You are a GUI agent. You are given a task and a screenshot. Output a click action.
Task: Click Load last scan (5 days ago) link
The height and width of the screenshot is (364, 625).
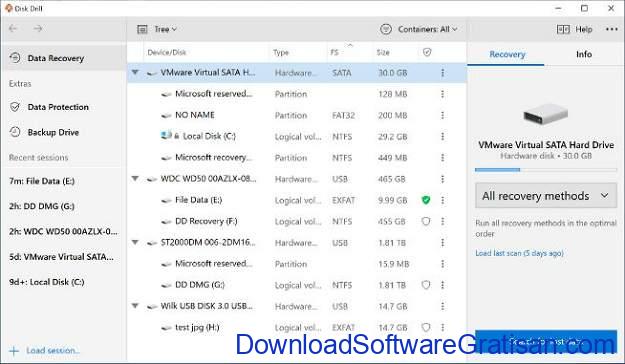click(x=519, y=253)
